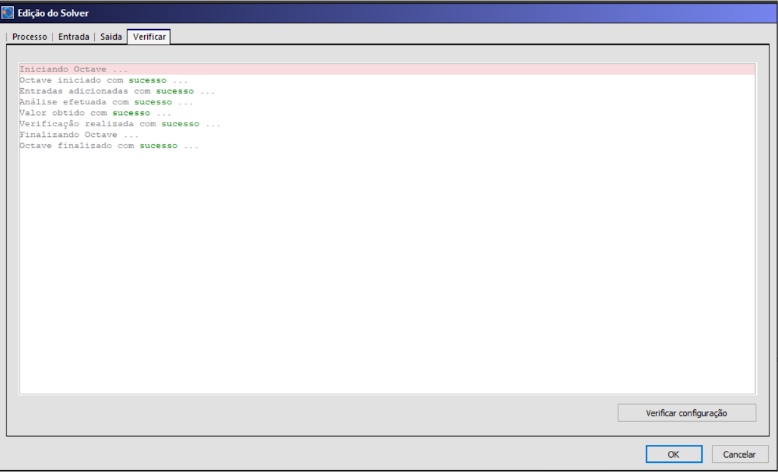
Task: Click 'Octave finalizado com sucesso' line
Action: coord(109,146)
